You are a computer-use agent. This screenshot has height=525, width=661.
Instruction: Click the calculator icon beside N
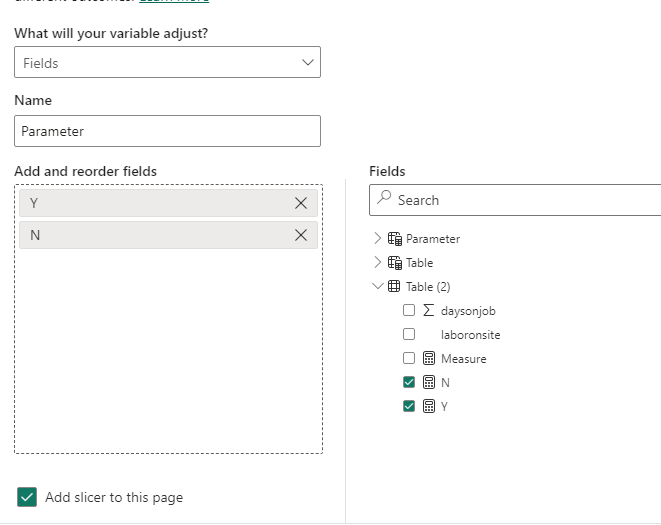point(429,382)
